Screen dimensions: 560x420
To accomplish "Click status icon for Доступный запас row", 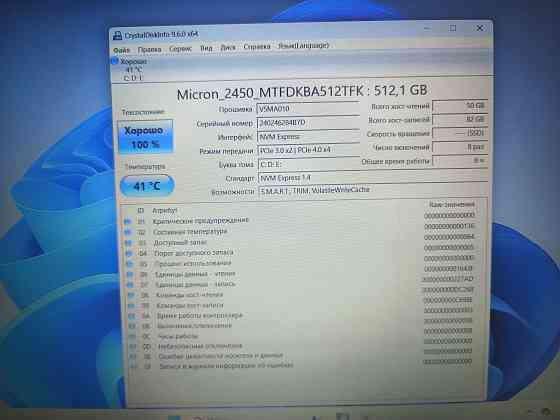I will click(129, 243).
